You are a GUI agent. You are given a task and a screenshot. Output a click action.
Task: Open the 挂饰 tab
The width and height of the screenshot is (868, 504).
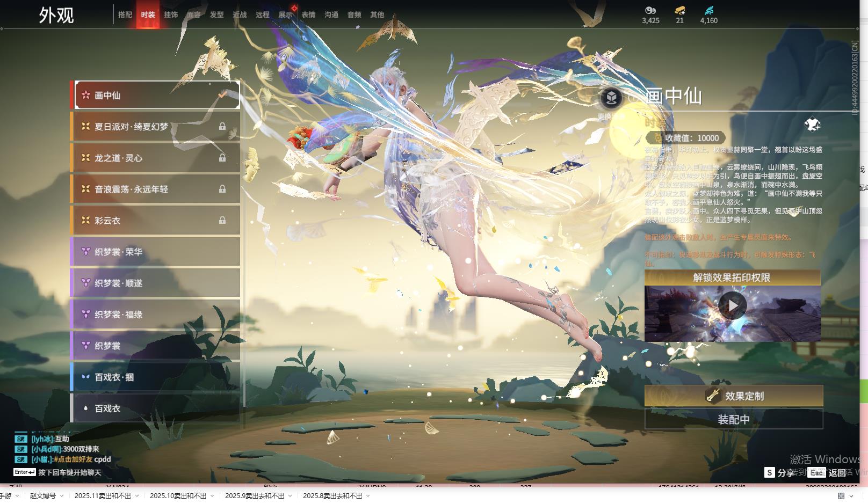point(171,14)
